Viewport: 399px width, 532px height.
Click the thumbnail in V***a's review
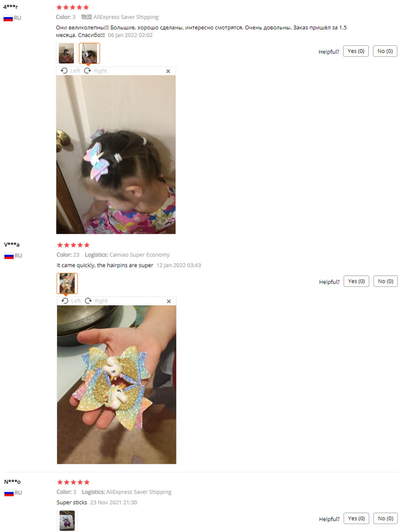(67, 283)
